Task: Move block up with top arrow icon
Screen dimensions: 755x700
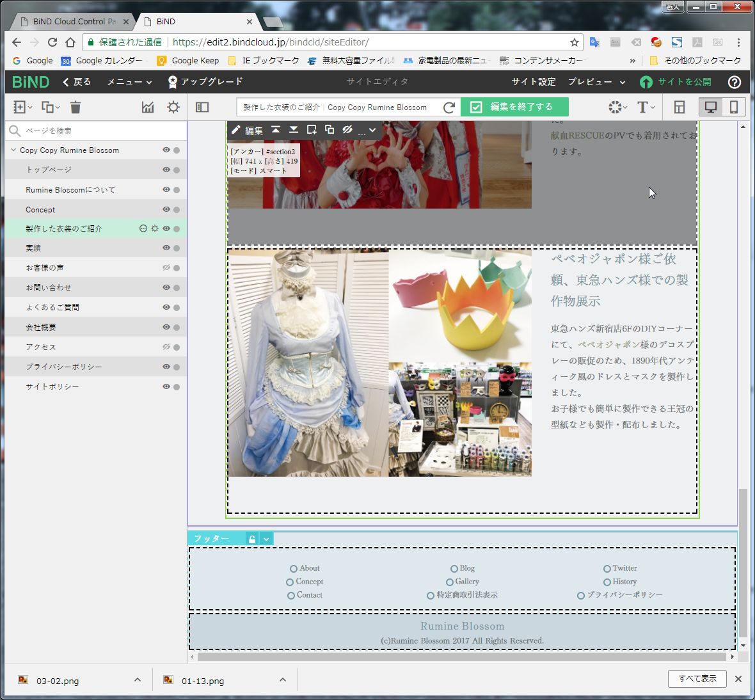Action: tap(275, 129)
